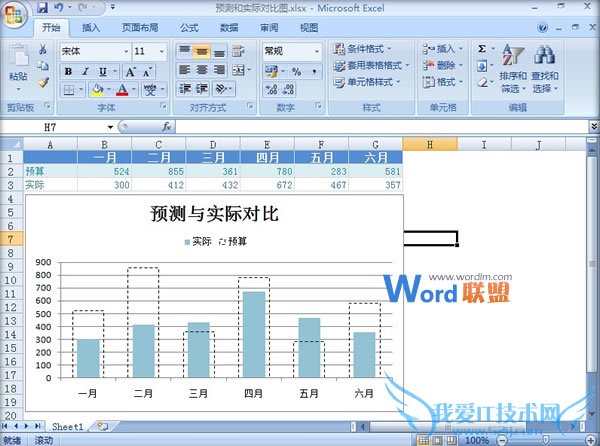Expand the formula bar

tap(593, 126)
